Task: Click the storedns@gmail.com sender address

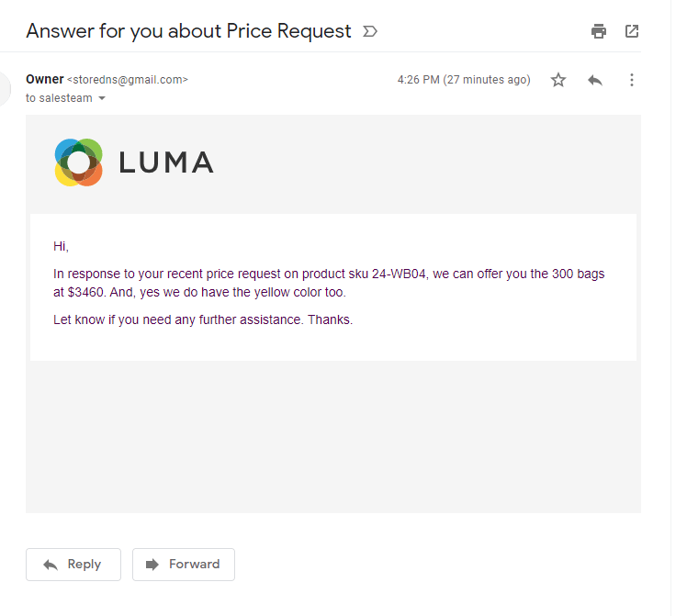Action: [128, 80]
